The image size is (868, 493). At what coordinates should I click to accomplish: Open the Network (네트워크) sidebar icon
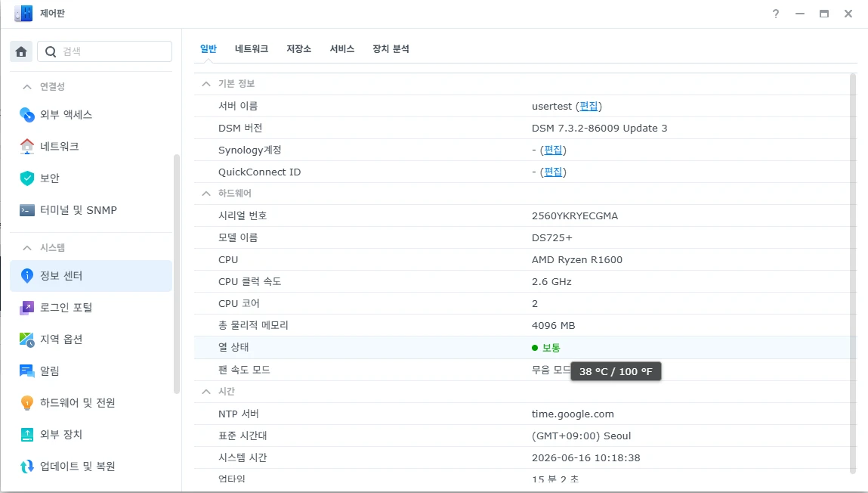tap(26, 146)
